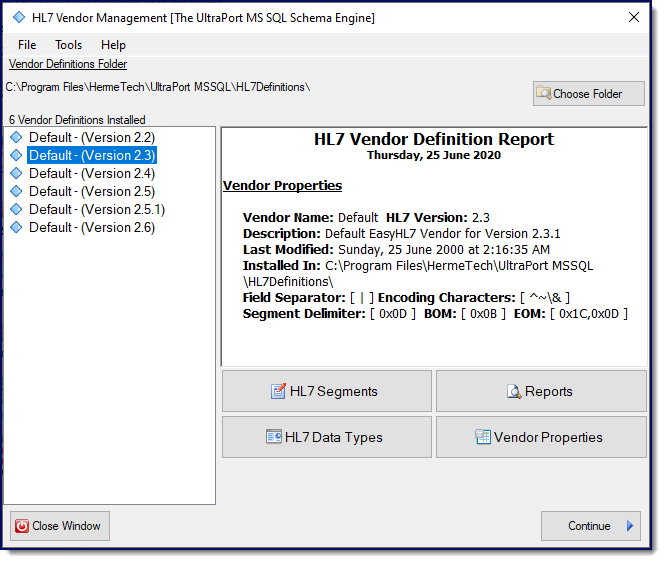Click the Vendor Properties underlined heading

(282, 185)
